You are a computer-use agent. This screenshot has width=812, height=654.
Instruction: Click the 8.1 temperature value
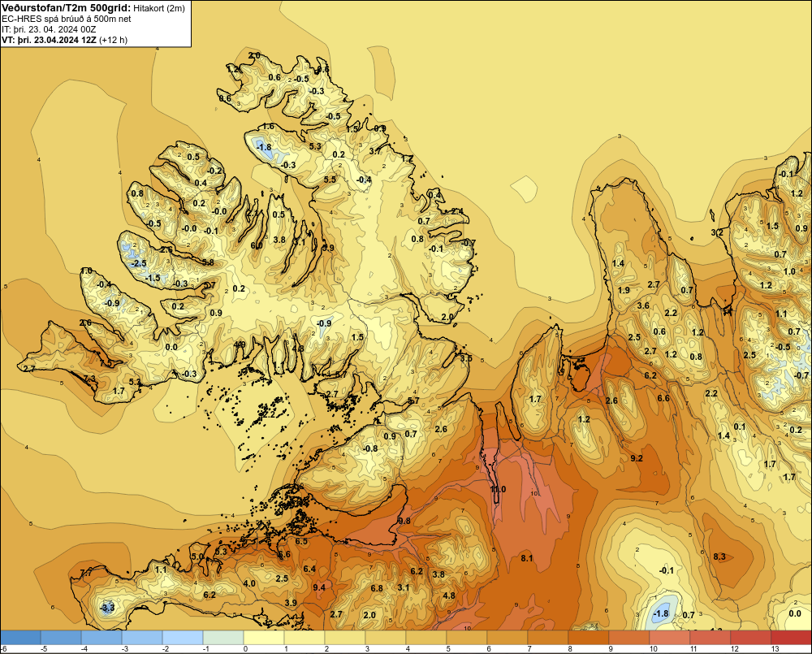pos(527,558)
